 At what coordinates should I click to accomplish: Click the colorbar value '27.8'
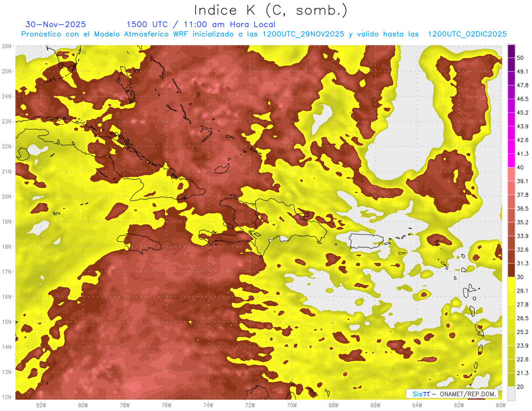pos(523,304)
